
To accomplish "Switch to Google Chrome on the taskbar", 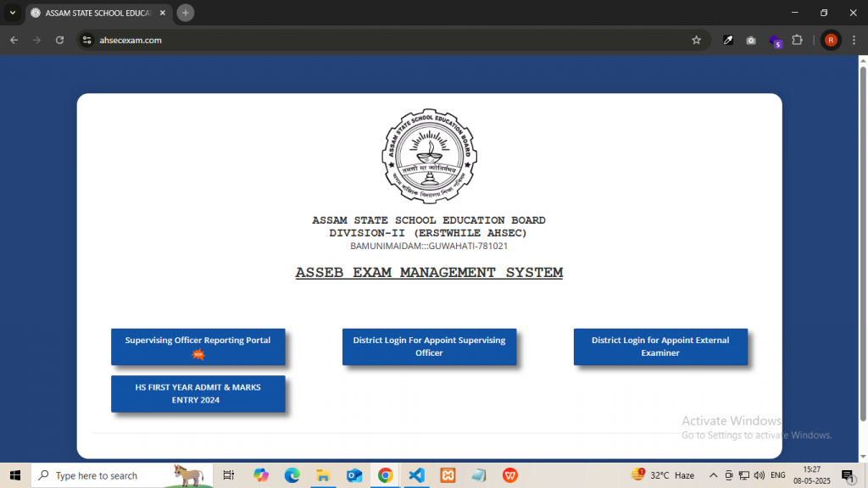I will pyautogui.click(x=386, y=475).
